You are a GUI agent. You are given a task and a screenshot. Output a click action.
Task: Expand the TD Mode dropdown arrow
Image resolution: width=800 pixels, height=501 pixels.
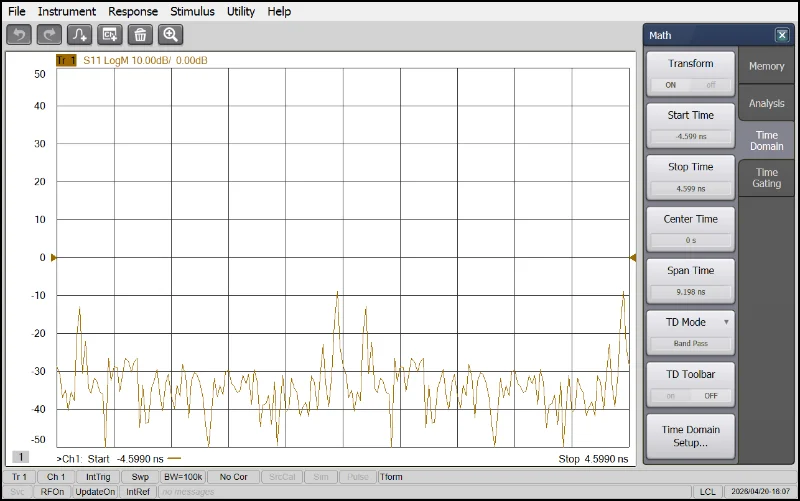(726, 322)
